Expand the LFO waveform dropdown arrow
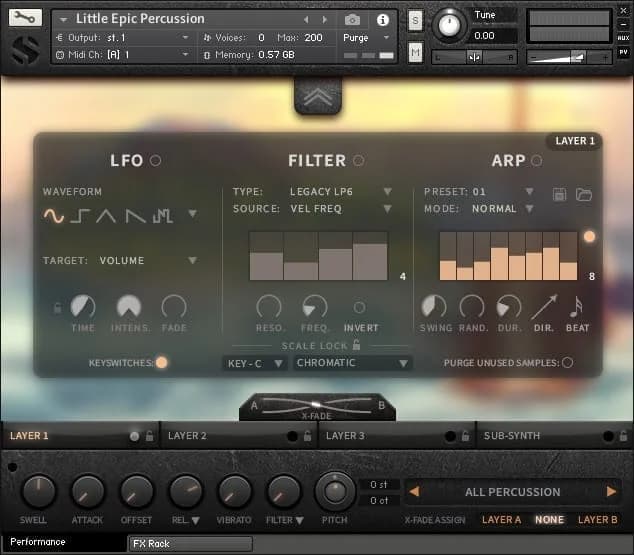634x555 pixels. [x=192, y=213]
